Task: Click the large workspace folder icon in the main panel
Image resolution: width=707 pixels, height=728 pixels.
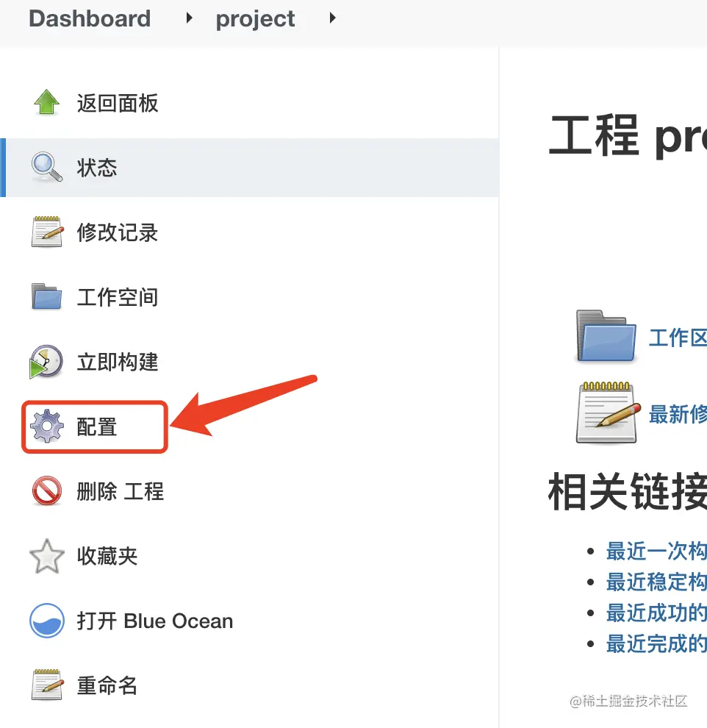Action: [606, 336]
